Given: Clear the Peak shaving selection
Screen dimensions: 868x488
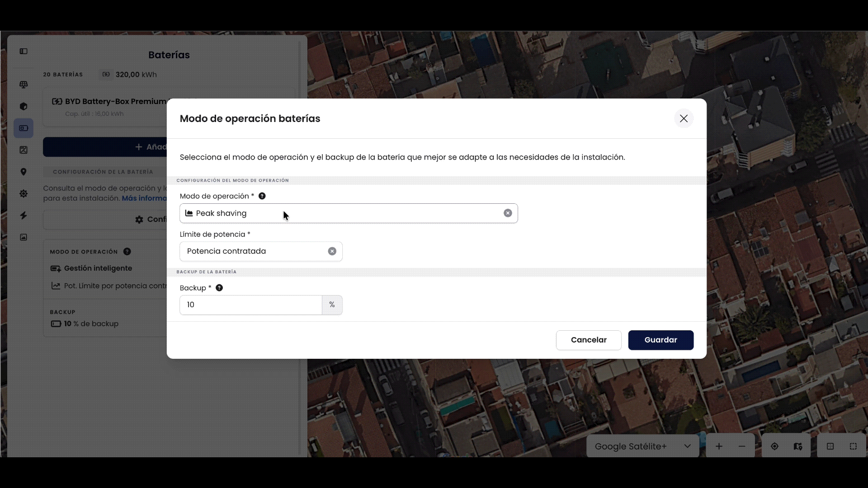Looking at the screenshot, I should pos(508,213).
